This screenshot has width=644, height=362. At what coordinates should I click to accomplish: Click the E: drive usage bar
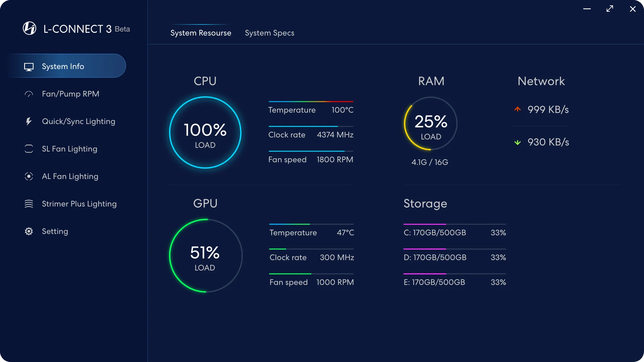tap(455, 274)
